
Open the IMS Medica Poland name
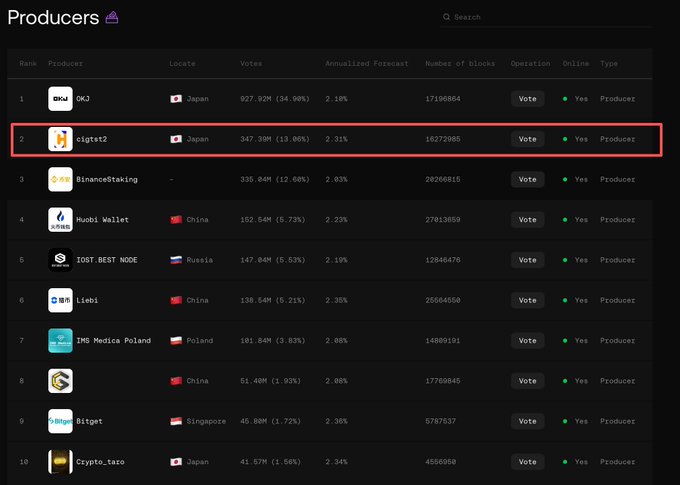(114, 341)
